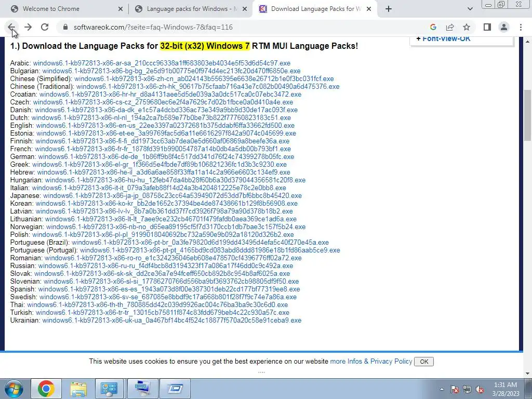Image resolution: width=532 pixels, height=399 pixels.
Task: Download the German de-de language pack
Action: [x=166, y=157]
